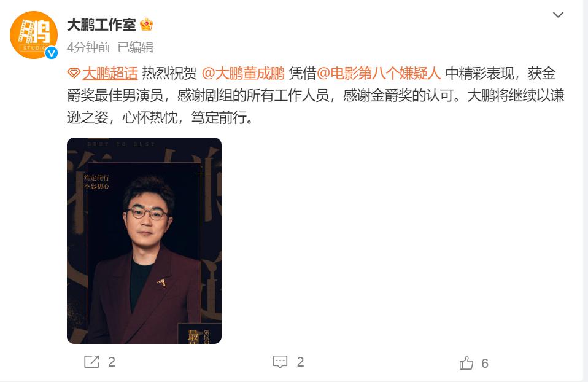The image size is (588, 382).
Task: Click the comment count 2
Action: (300, 362)
